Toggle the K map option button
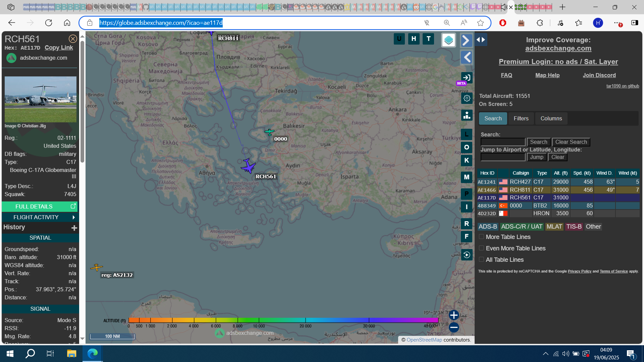This screenshot has height=362, width=644. click(467, 161)
